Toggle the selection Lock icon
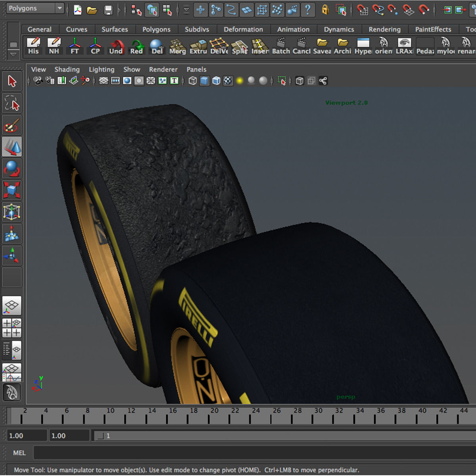476x476 pixels. click(x=325, y=10)
